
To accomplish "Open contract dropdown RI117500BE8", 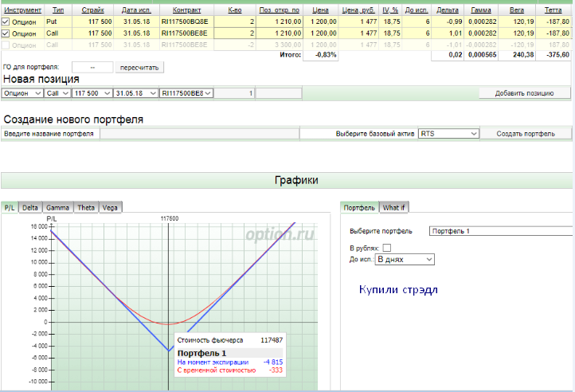I will [x=186, y=93].
